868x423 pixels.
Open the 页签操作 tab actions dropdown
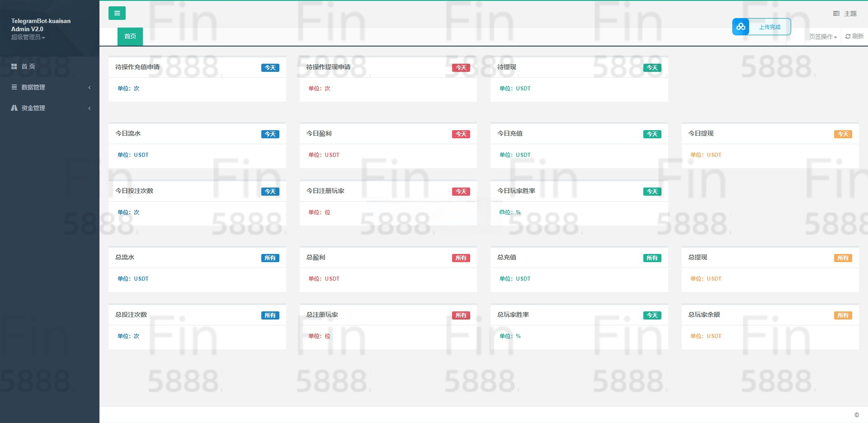[x=823, y=37]
